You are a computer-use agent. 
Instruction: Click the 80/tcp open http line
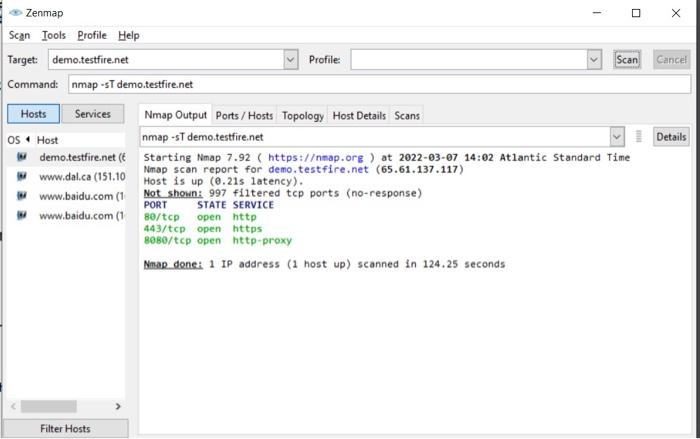click(200, 217)
